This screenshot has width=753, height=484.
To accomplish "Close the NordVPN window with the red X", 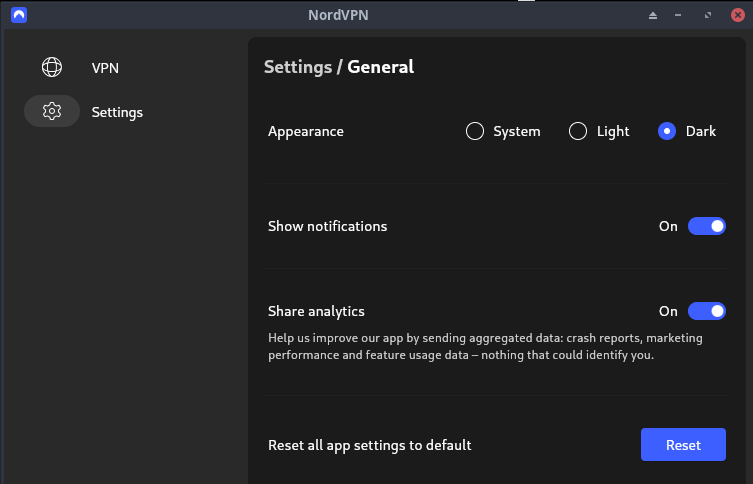I will point(737,15).
